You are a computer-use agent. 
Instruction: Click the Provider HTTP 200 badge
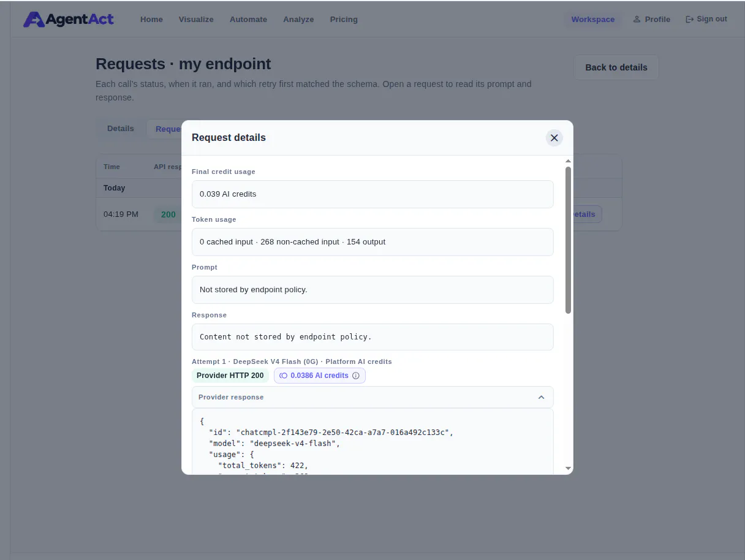click(x=230, y=376)
